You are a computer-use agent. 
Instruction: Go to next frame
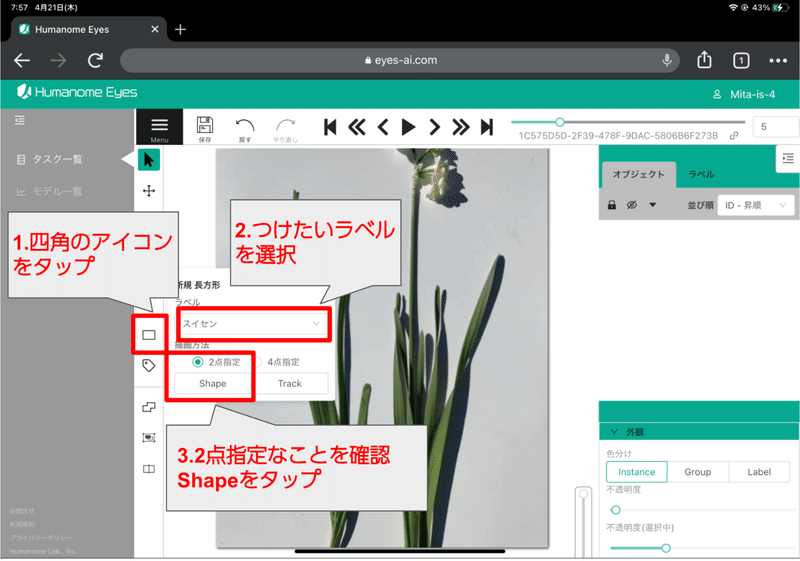pyautogui.click(x=434, y=127)
